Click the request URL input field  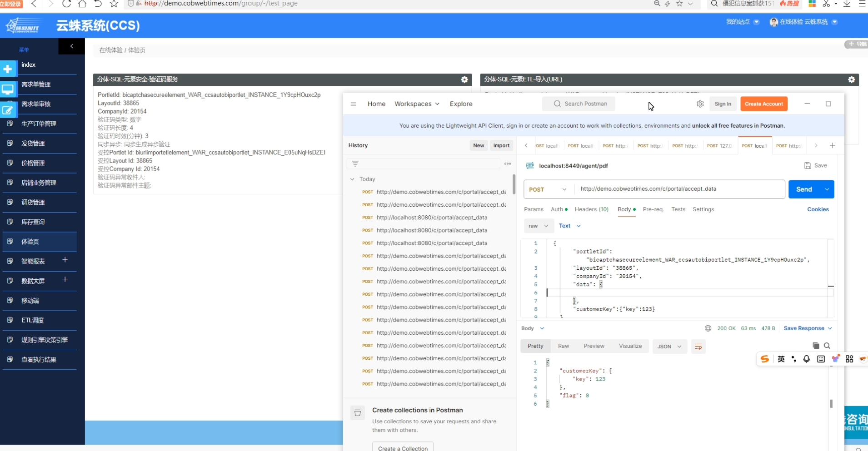point(679,189)
